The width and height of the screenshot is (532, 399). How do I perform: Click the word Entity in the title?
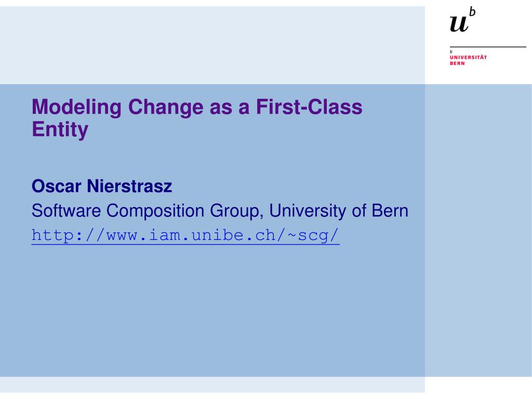pos(60,129)
